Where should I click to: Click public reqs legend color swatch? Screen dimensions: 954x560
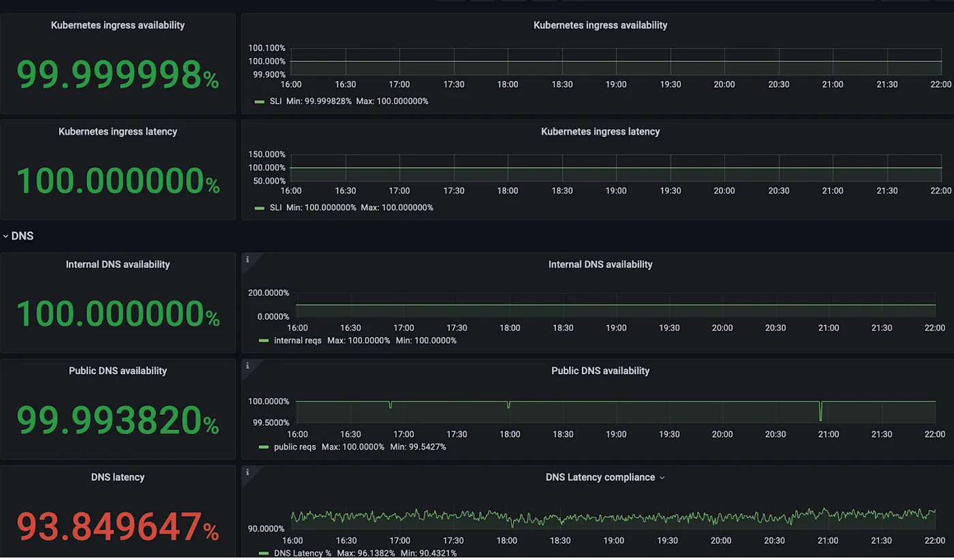click(264, 447)
